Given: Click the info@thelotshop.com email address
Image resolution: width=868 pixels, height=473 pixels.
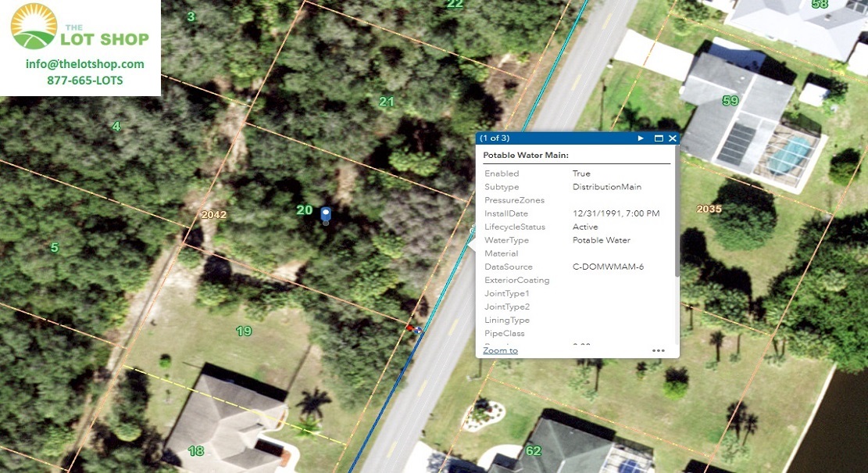Looking at the screenshot, I should (x=84, y=64).
